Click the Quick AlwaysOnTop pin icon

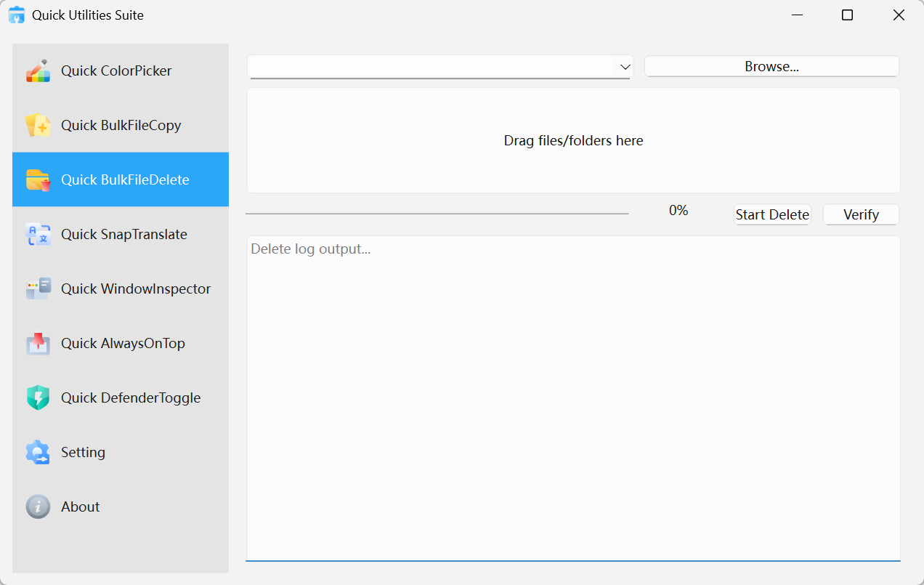(38, 342)
